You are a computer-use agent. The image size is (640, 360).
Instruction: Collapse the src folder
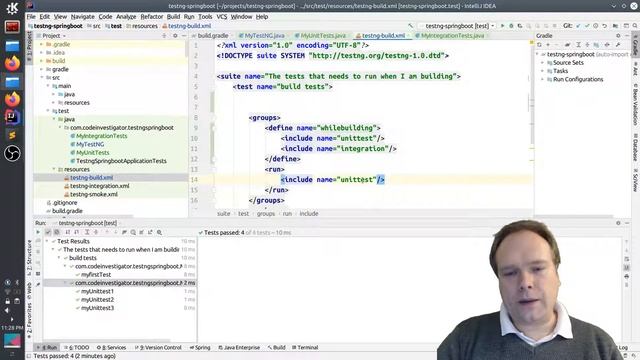tap(41, 78)
